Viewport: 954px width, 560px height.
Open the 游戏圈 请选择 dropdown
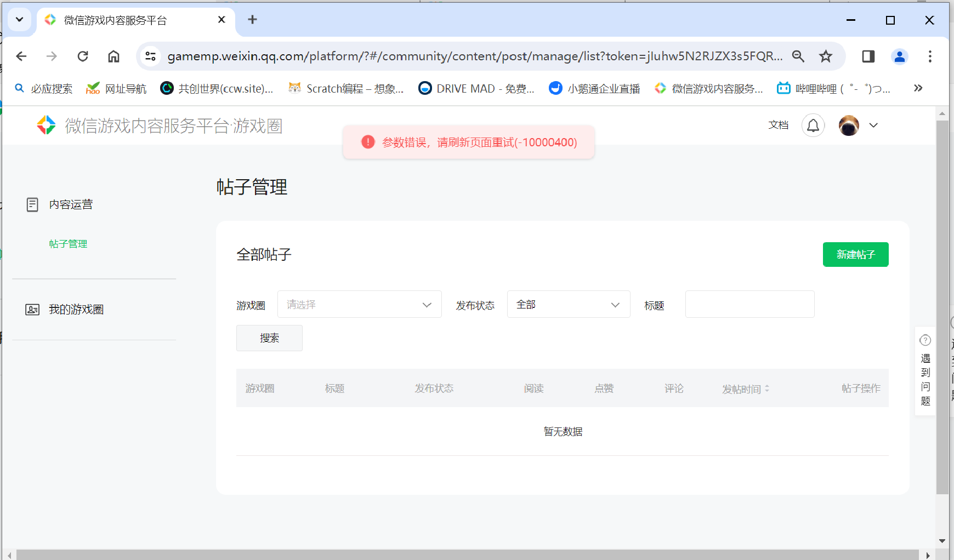pos(359,304)
